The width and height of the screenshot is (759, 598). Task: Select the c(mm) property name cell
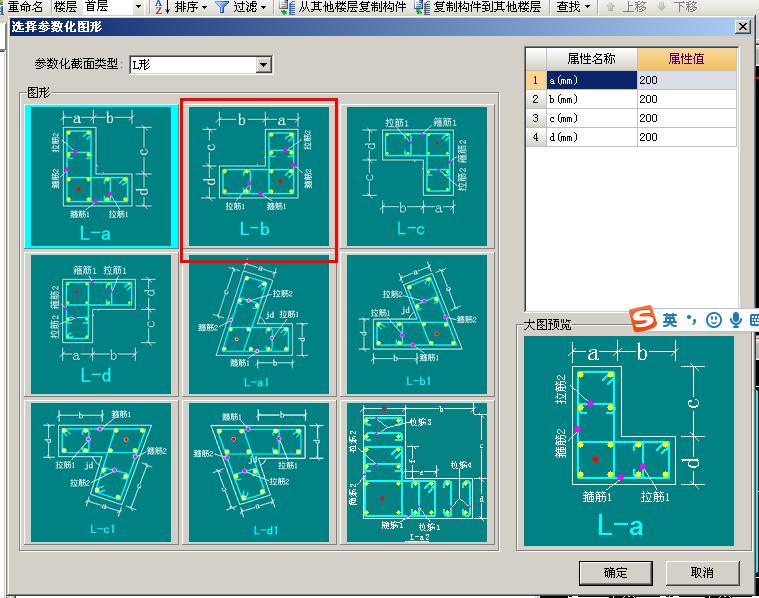[592, 118]
